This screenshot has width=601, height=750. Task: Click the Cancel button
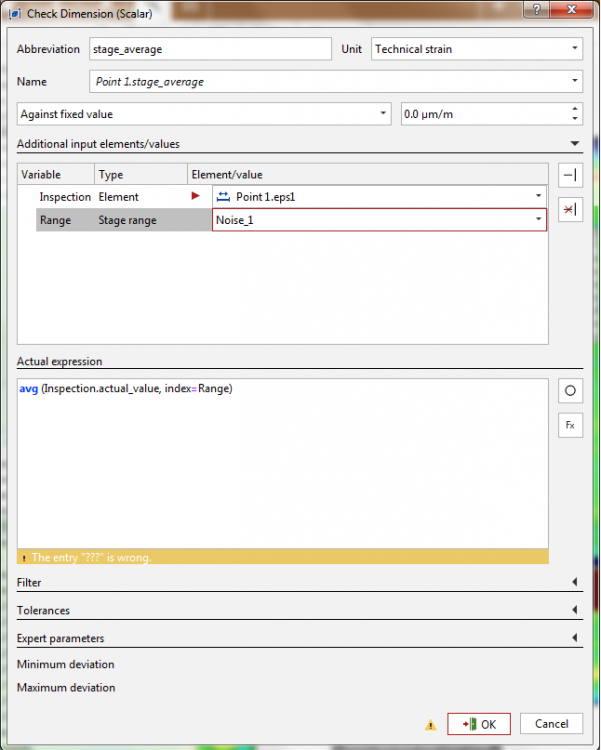[551, 724]
